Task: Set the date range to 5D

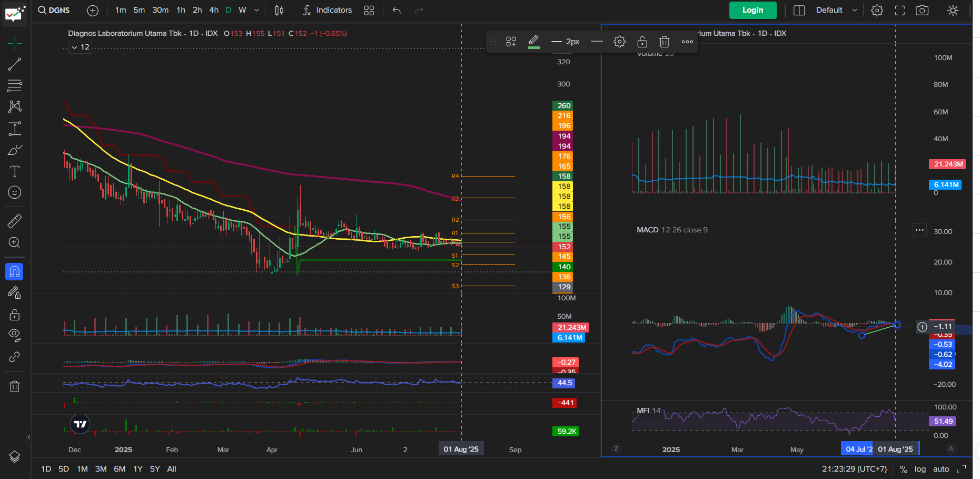Action: [64, 469]
